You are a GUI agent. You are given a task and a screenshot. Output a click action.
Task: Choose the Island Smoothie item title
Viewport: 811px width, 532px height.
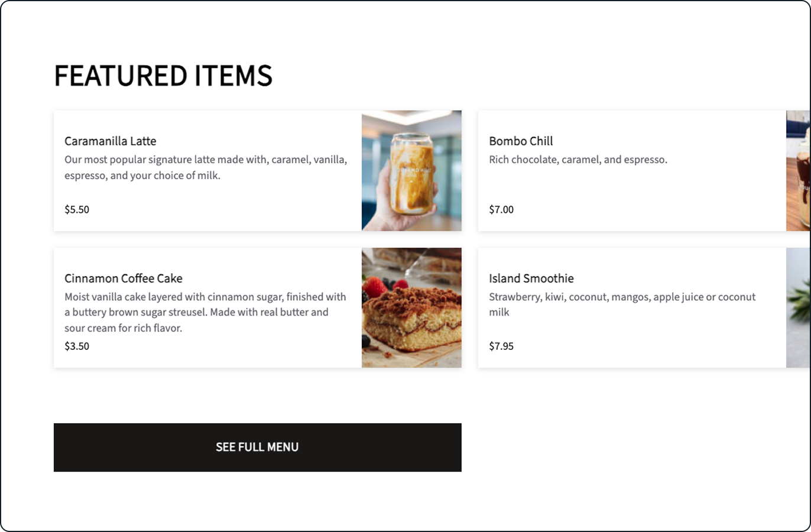point(531,278)
